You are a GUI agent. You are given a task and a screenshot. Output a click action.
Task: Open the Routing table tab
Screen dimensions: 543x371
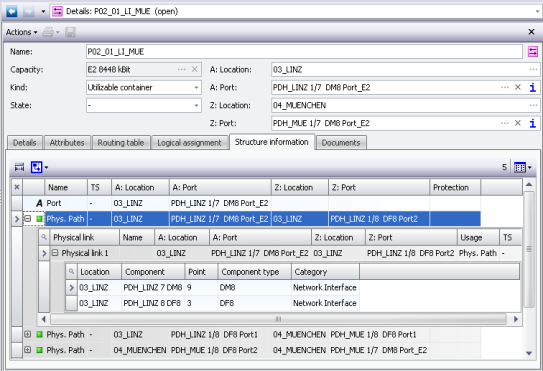[121, 143]
